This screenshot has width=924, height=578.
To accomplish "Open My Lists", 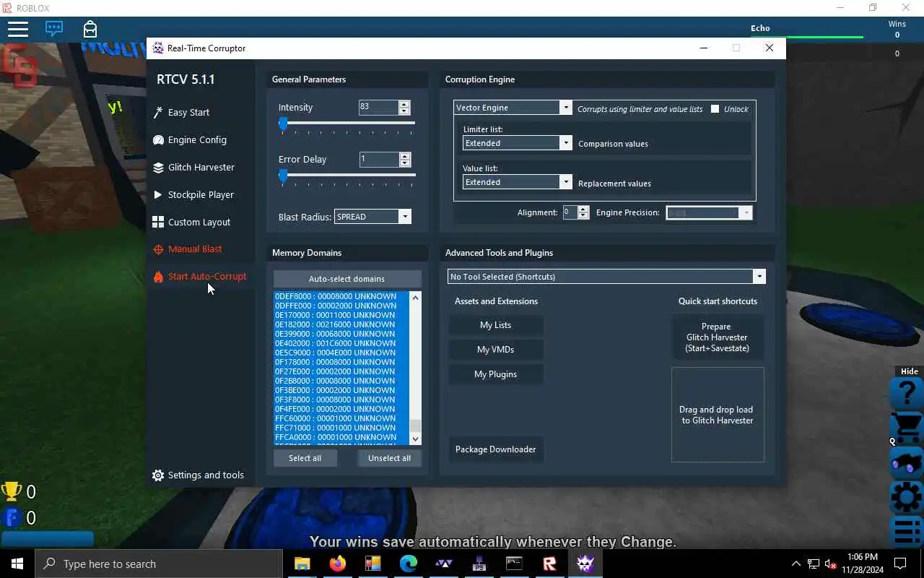I will (x=496, y=325).
